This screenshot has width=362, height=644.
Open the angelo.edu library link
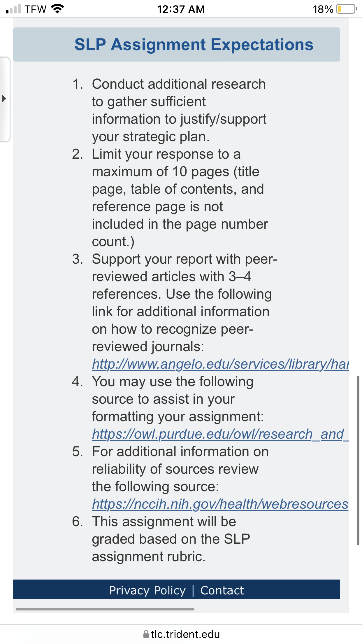coord(220,364)
